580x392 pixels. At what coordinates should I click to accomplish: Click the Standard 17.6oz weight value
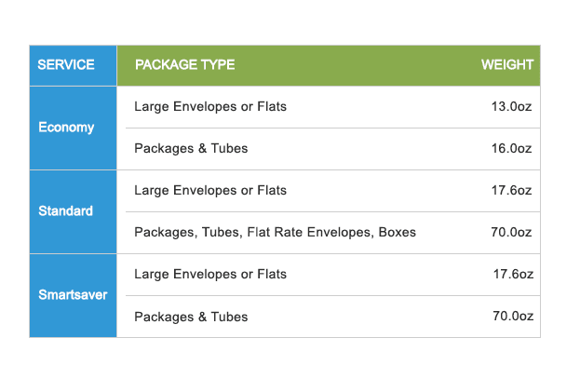pyautogui.click(x=511, y=191)
